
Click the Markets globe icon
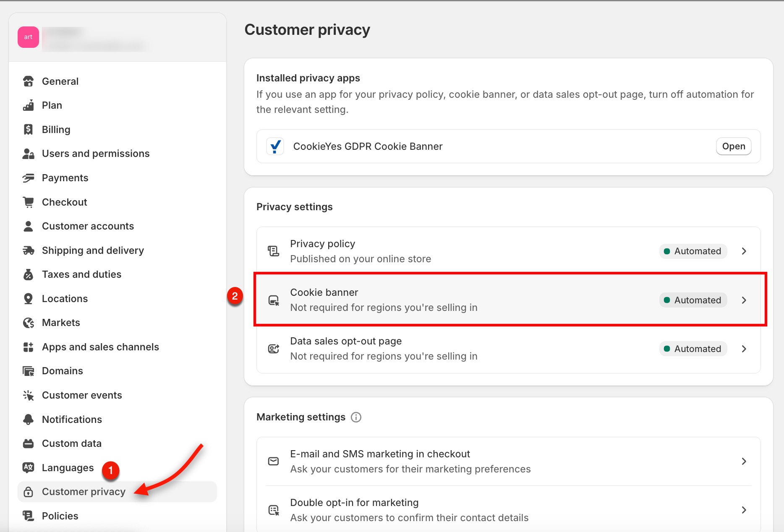coord(28,322)
